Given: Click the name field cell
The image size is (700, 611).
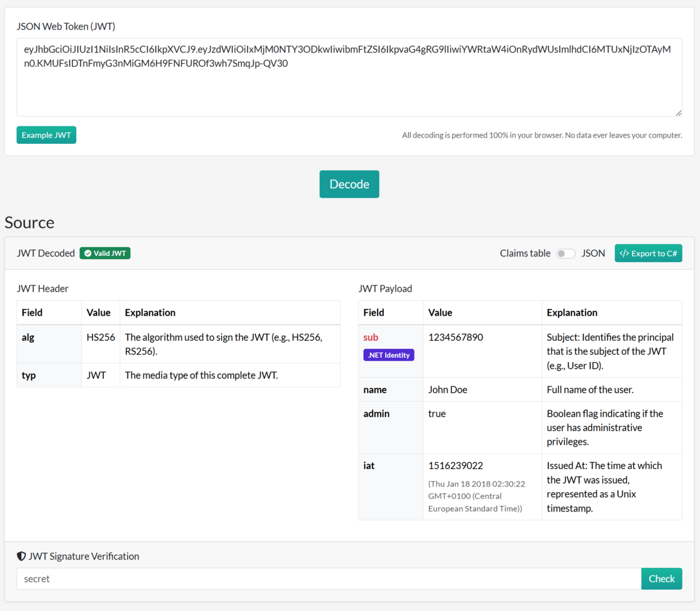Looking at the screenshot, I should click(x=391, y=390).
